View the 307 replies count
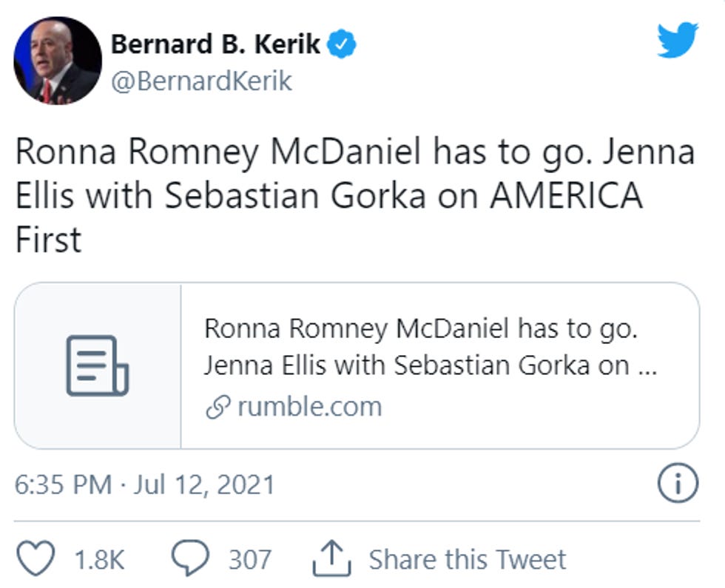 (250, 560)
